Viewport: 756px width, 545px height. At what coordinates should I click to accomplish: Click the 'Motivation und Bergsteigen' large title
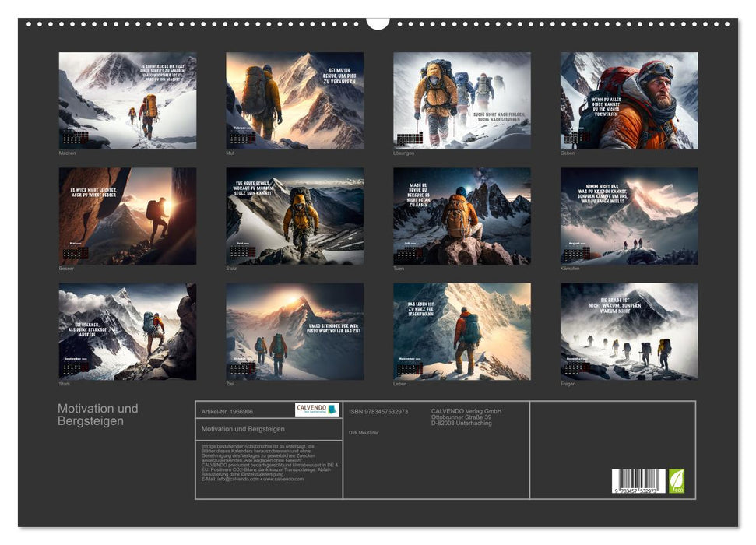point(98,414)
